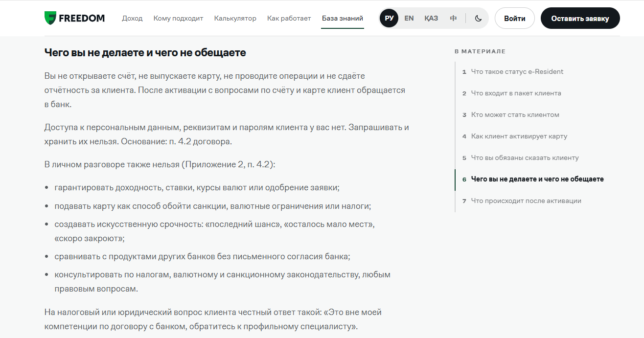Select contents item Чего вы не делаете и чего не обещаете
The width and height of the screenshot is (644, 338).
coord(537,179)
